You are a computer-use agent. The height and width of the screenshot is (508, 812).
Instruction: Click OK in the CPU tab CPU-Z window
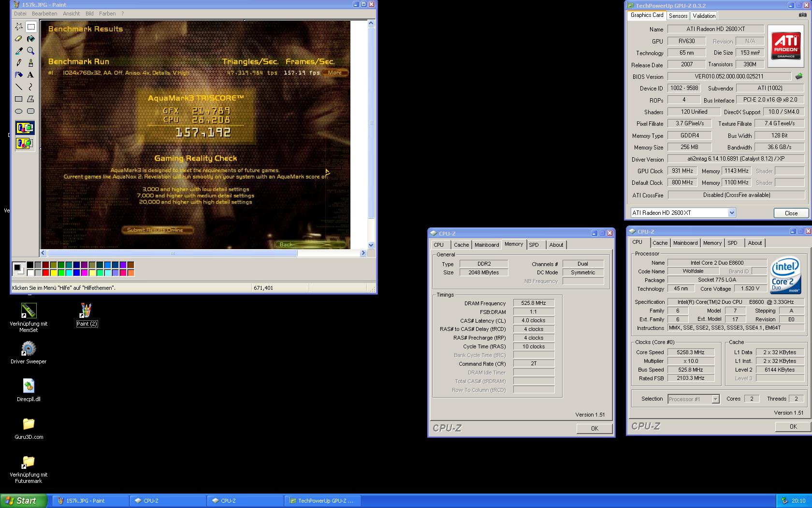(x=793, y=426)
